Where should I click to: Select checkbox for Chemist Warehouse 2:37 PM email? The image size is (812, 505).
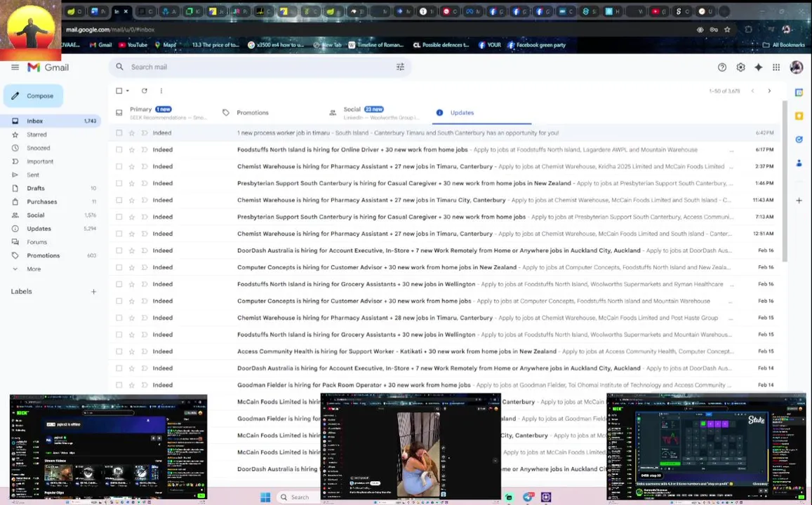[x=119, y=167]
